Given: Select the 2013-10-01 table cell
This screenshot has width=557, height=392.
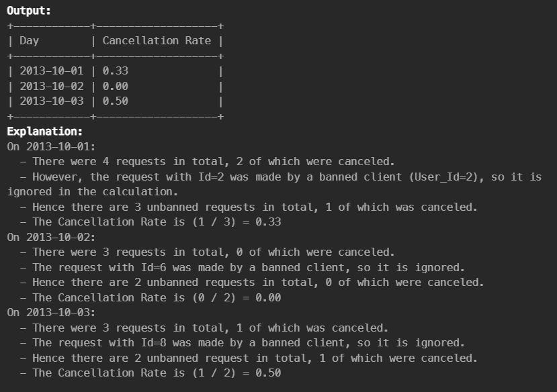Looking at the screenshot, I should click(x=52, y=71).
